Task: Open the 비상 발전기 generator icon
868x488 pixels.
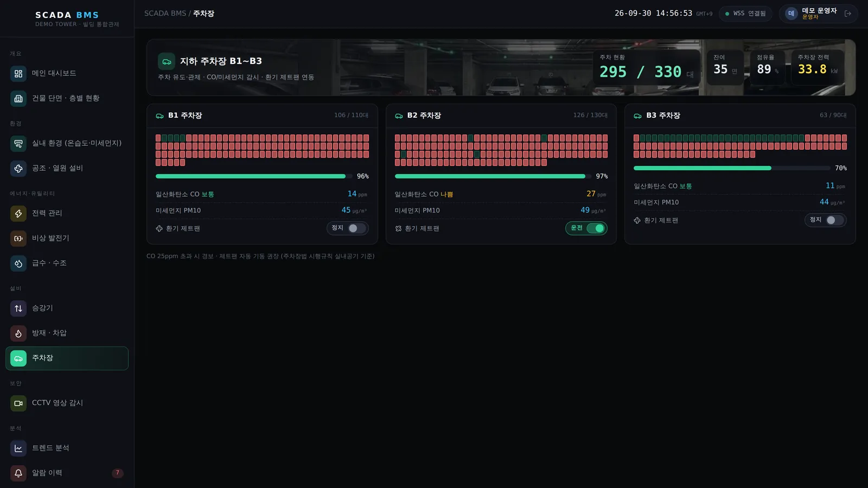Action: click(x=18, y=239)
